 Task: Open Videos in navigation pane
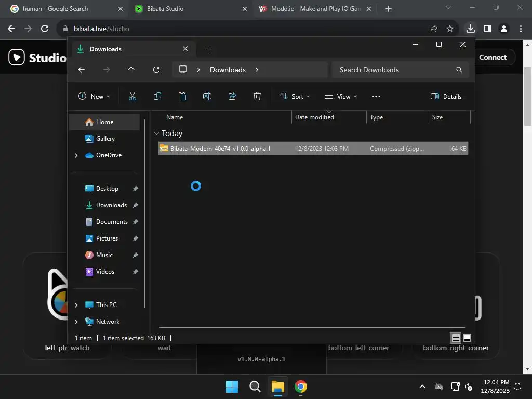[x=104, y=272]
